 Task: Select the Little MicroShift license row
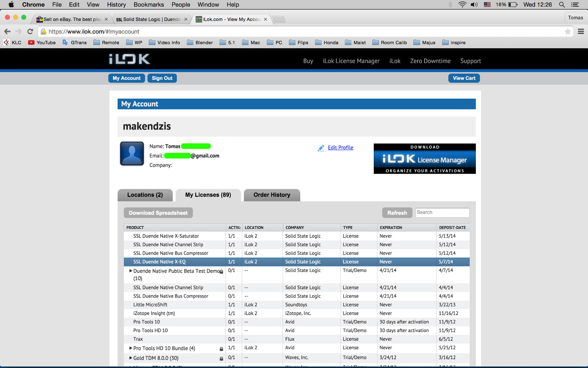point(297,305)
